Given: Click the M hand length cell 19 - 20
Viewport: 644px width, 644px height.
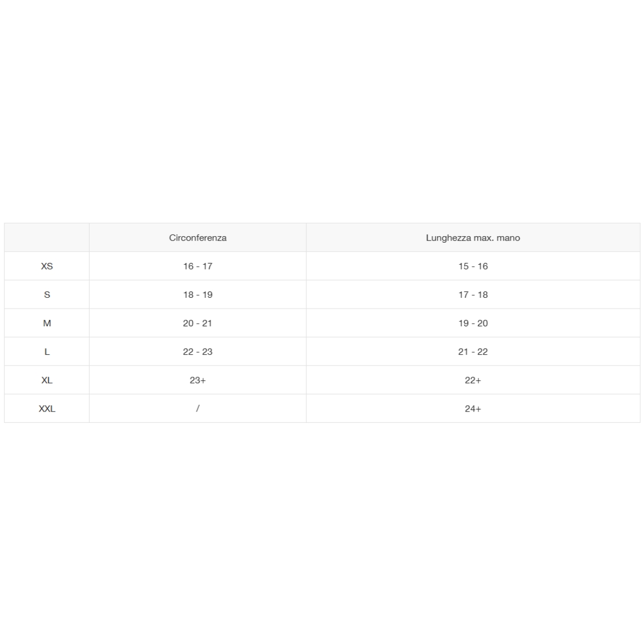Looking at the screenshot, I should pyautogui.click(x=473, y=323).
